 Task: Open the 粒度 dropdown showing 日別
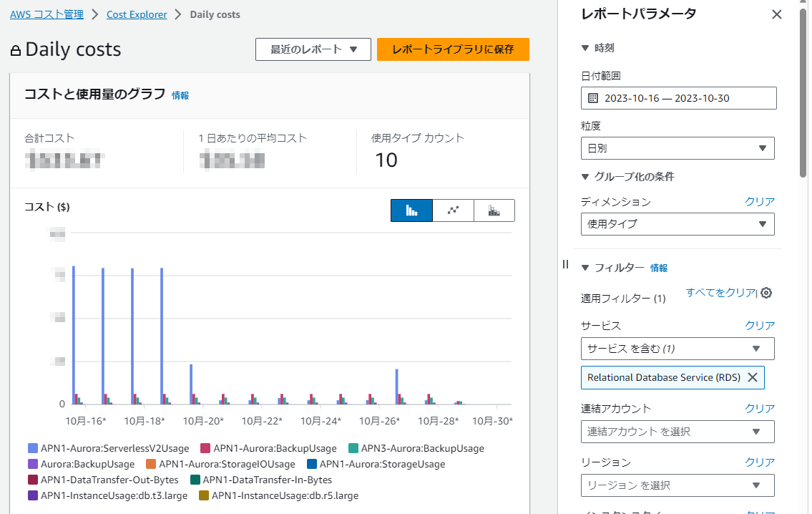click(x=677, y=148)
